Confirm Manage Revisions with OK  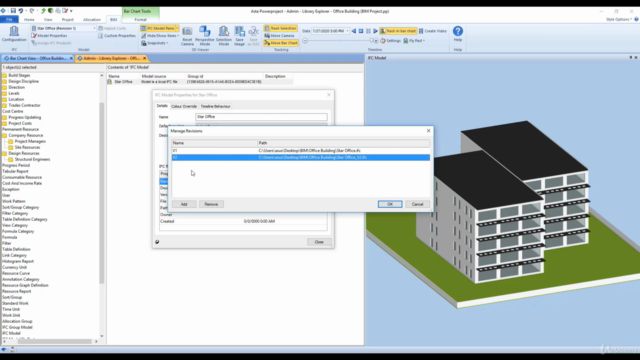point(390,204)
